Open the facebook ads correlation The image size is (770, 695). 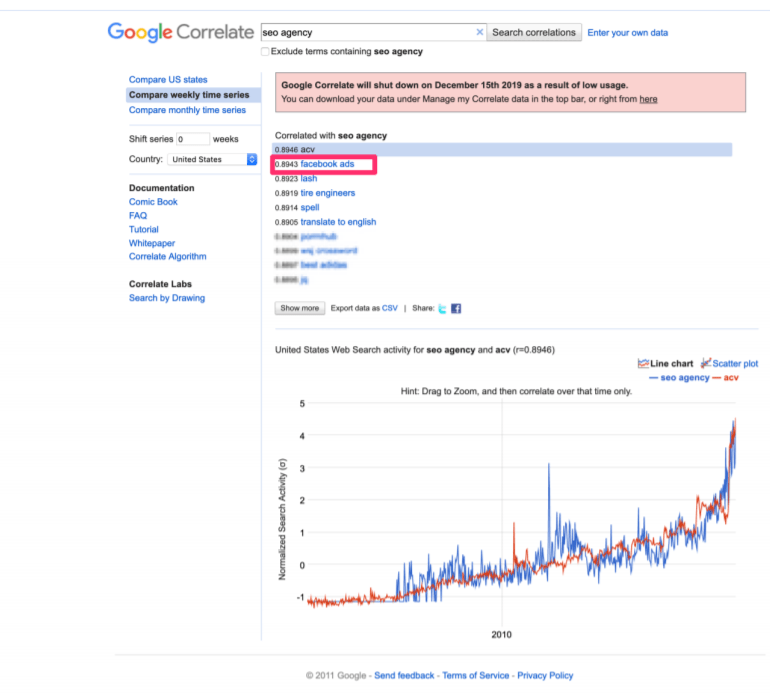tap(327, 164)
